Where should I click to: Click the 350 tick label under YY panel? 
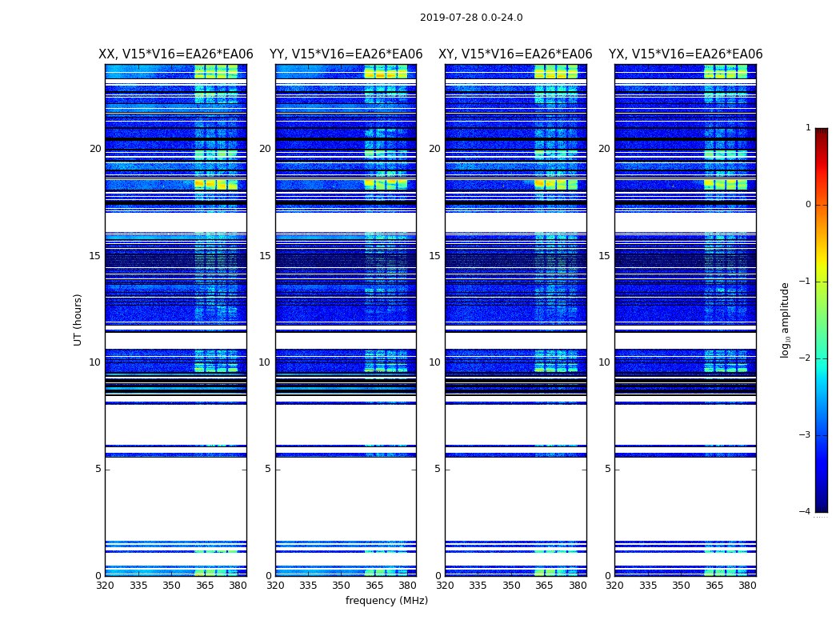click(342, 586)
